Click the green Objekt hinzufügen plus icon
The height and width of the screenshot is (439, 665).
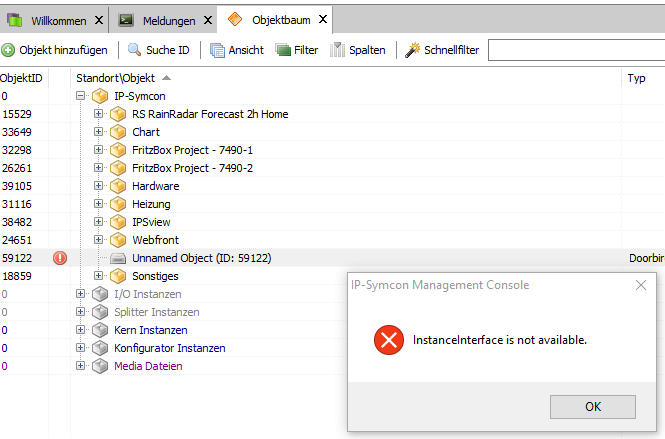[8, 50]
